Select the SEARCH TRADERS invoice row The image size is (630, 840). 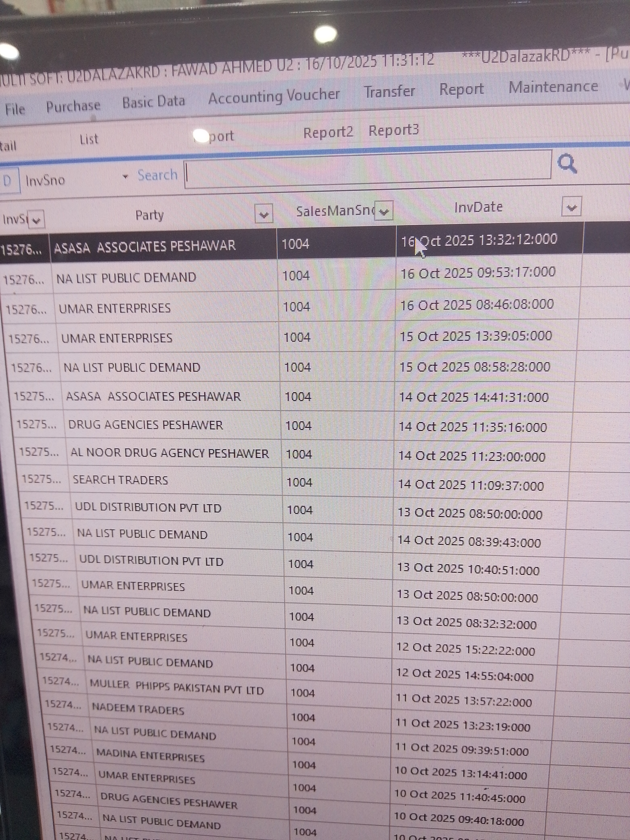click(x=120, y=480)
